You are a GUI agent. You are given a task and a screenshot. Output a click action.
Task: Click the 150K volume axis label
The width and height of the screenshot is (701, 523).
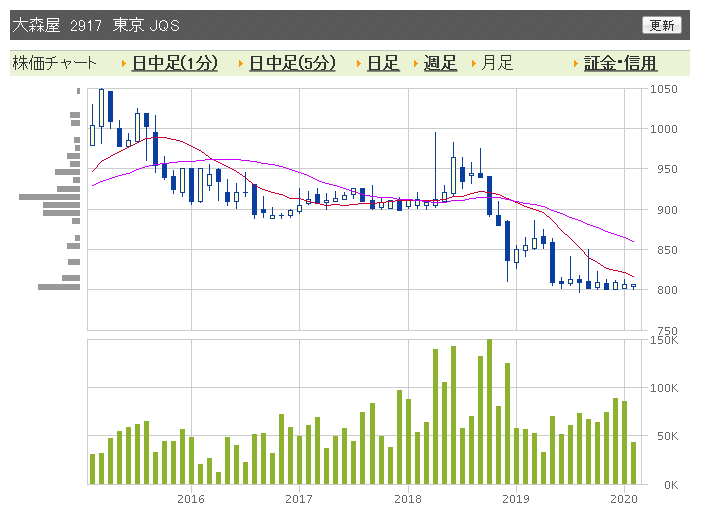tap(663, 341)
